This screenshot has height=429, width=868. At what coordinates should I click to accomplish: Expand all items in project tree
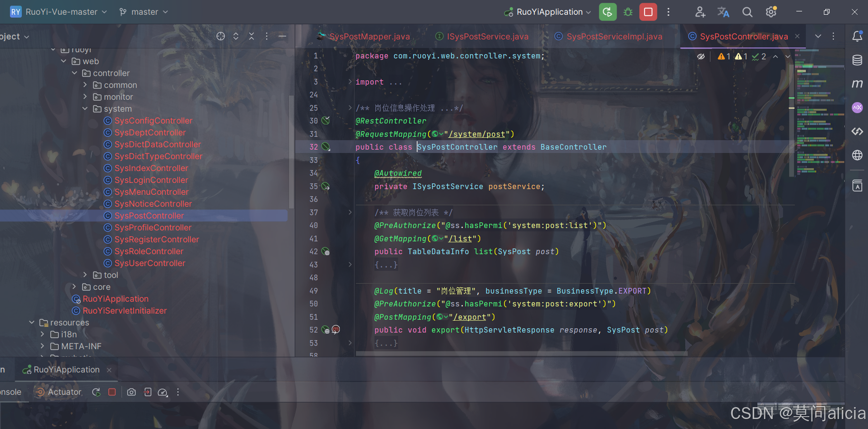tap(236, 36)
